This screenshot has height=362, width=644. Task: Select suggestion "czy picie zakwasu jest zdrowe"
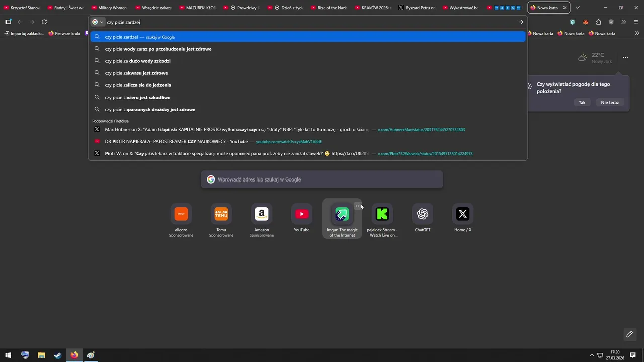(308, 73)
